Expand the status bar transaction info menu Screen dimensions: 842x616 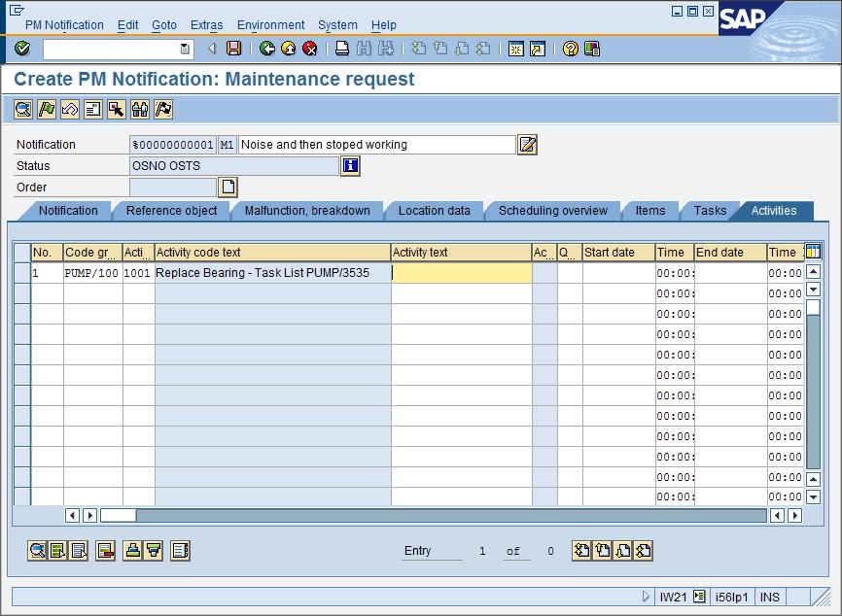point(699,597)
